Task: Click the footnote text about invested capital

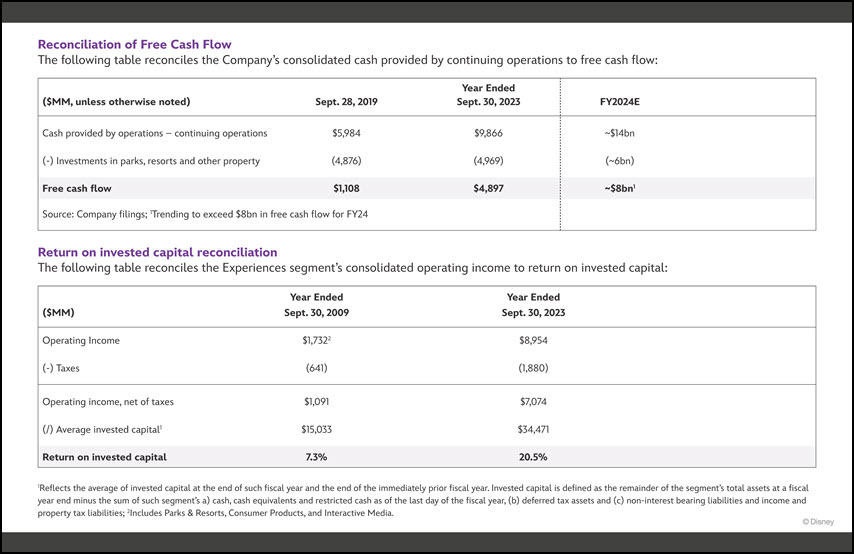Action: point(420,499)
